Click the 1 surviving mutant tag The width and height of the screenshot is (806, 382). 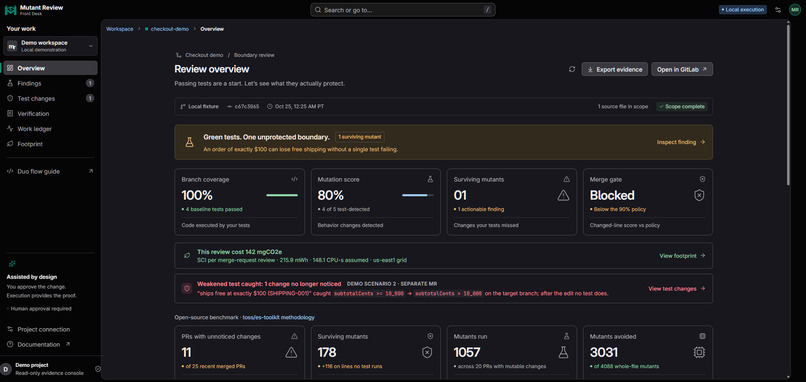click(360, 137)
